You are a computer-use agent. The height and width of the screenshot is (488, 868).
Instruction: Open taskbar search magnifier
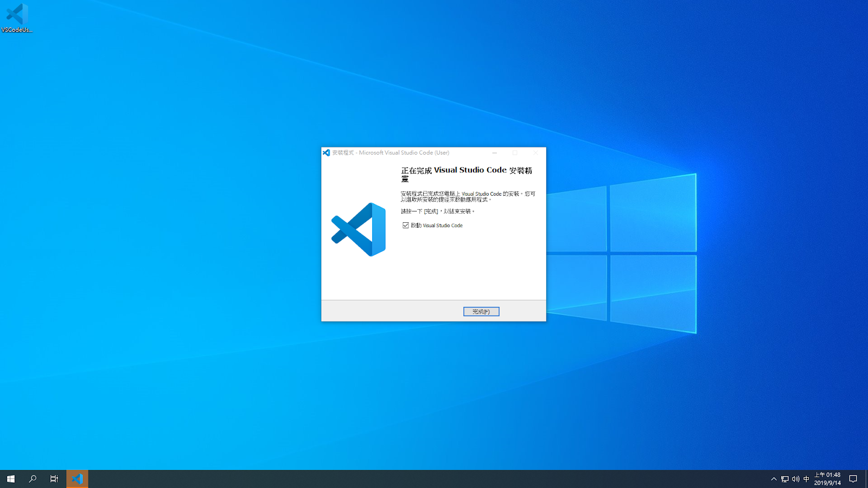(33, 479)
